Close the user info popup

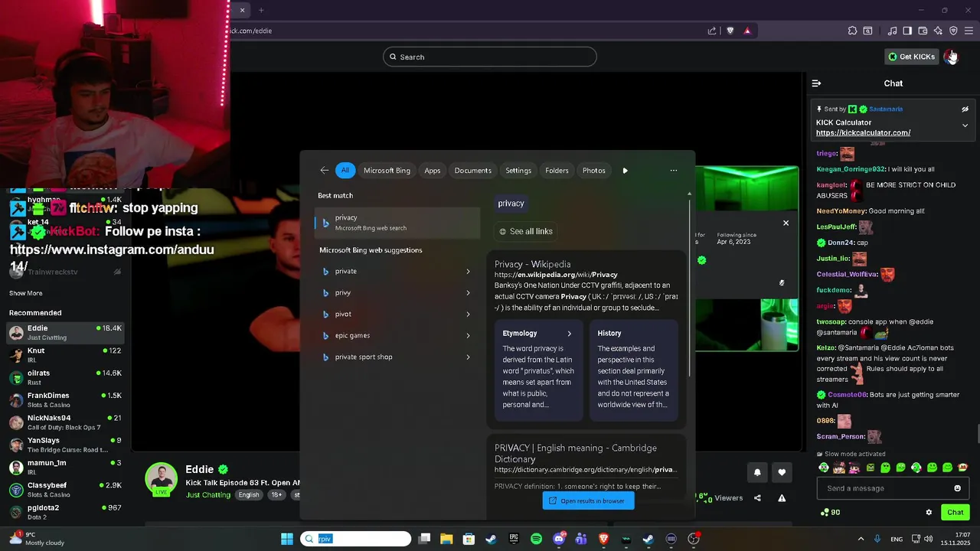pos(786,223)
